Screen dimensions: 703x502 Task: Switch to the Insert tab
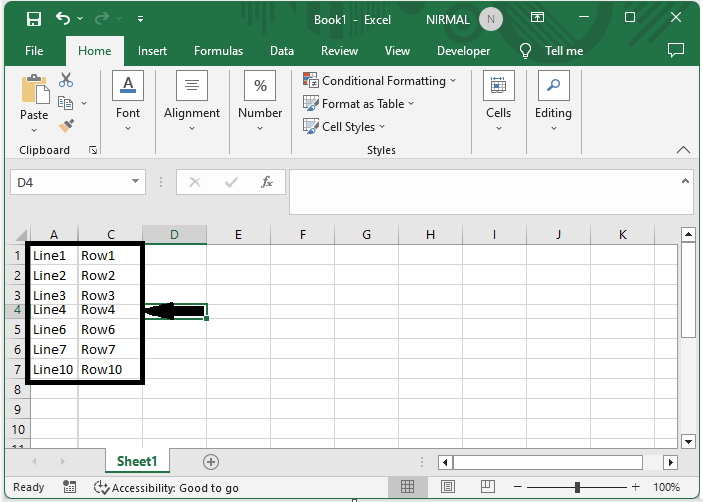point(152,51)
